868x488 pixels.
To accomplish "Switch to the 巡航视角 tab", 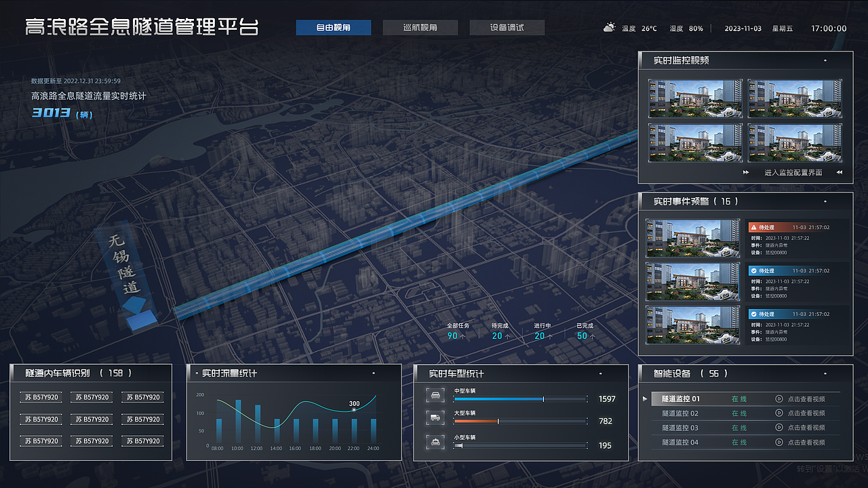I will [420, 28].
